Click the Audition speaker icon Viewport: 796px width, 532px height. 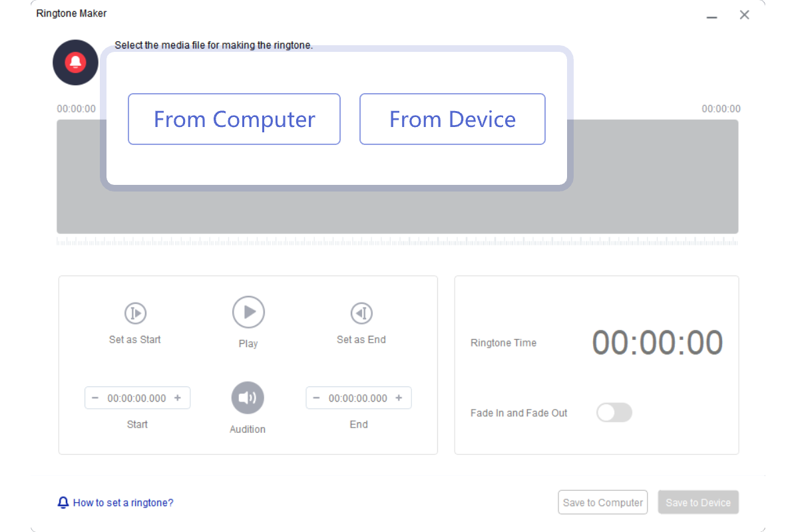coord(248,398)
